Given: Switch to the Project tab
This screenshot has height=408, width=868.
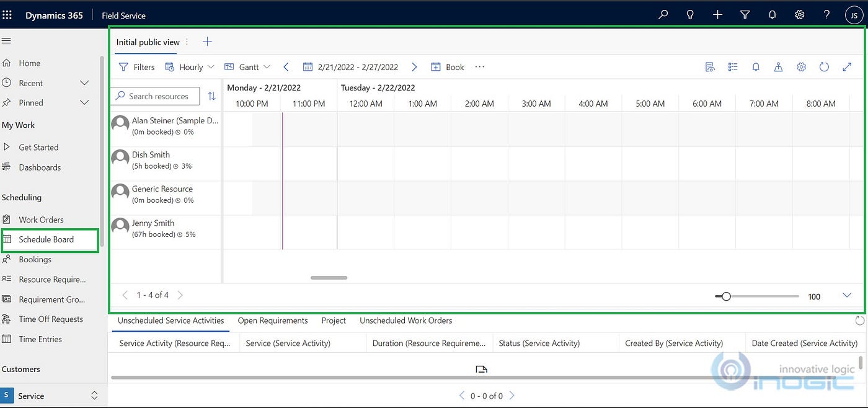Looking at the screenshot, I should pos(334,321).
